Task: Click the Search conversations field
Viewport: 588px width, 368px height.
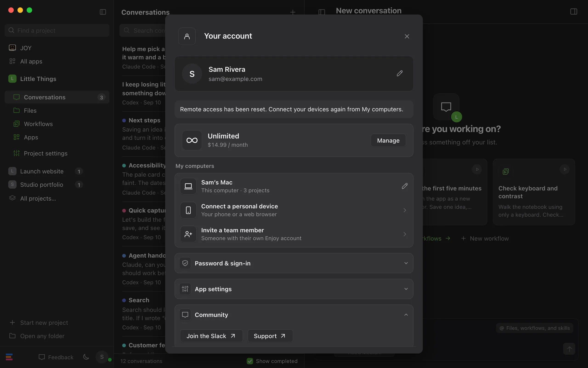Action: point(142,30)
